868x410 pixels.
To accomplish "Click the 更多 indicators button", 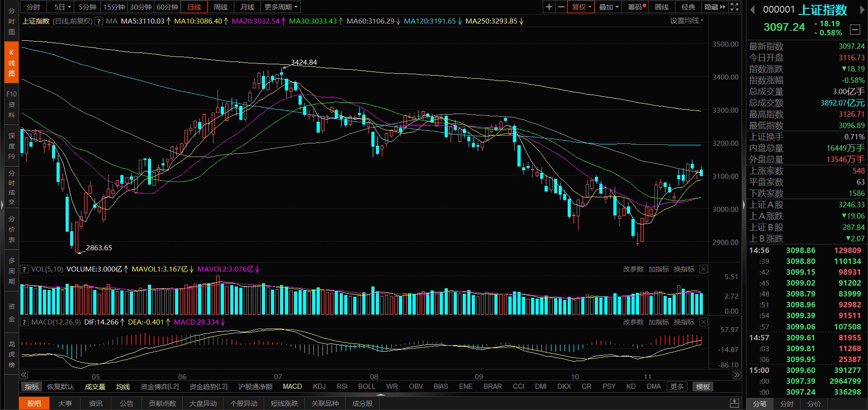I will 677,386.
